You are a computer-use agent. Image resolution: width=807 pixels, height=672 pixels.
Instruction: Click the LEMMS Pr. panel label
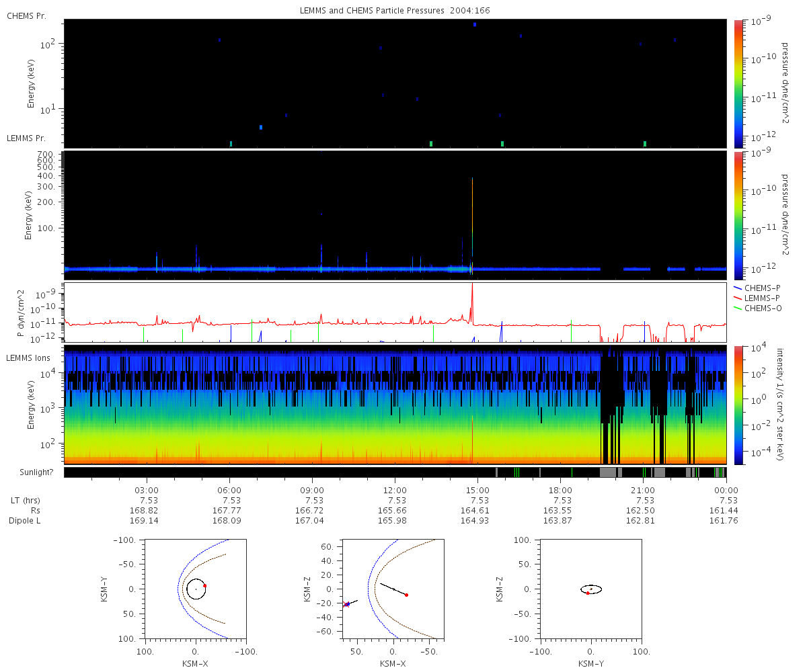point(26,138)
